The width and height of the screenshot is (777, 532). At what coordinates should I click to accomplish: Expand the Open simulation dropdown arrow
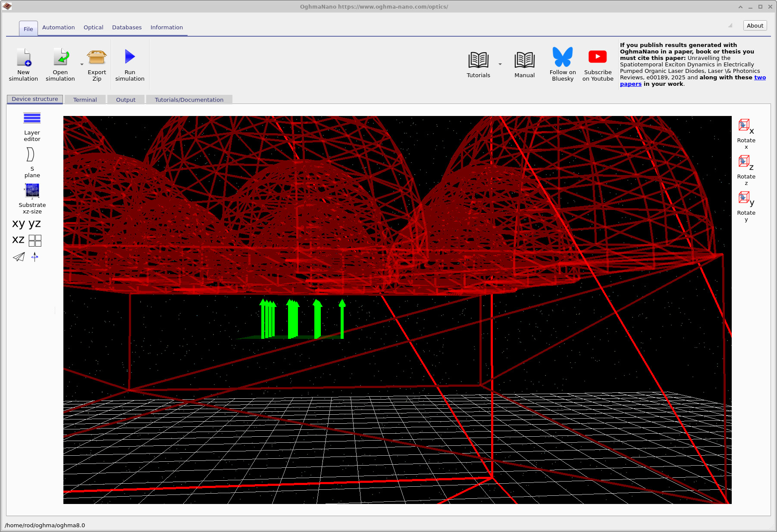(82, 65)
